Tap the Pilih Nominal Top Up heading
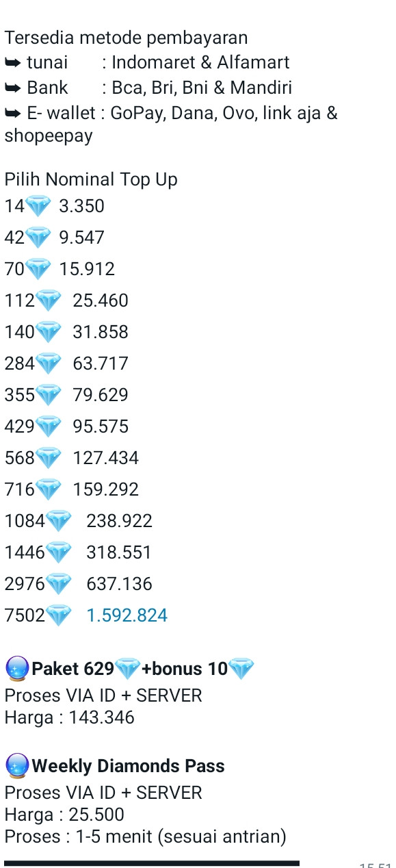This screenshot has height=868, width=396. (x=91, y=179)
